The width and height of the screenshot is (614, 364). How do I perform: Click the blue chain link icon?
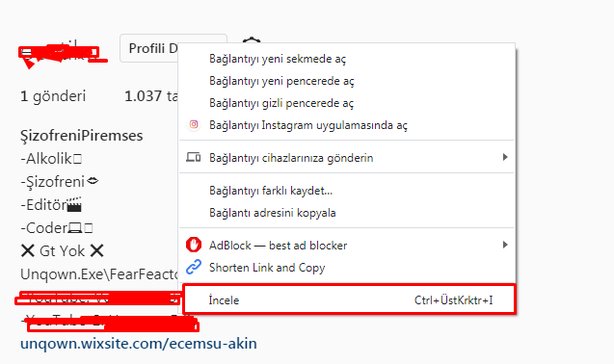[194, 267]
